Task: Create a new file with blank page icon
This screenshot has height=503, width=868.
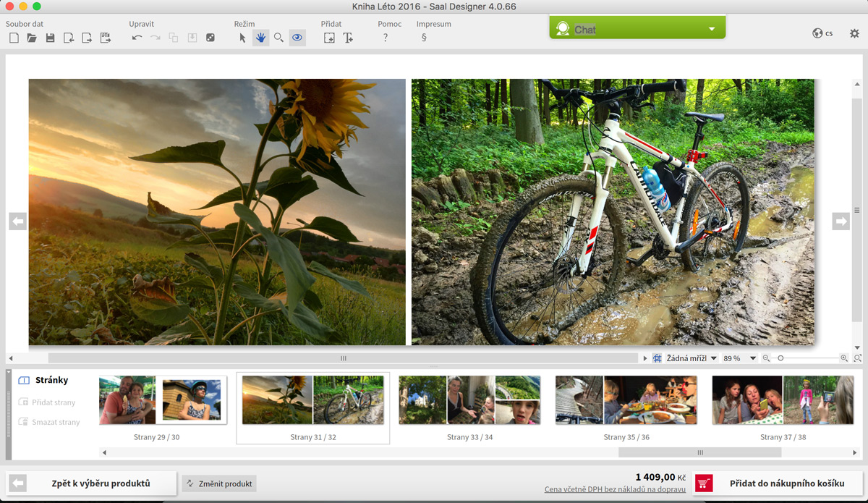Action: tap(14, 38)
